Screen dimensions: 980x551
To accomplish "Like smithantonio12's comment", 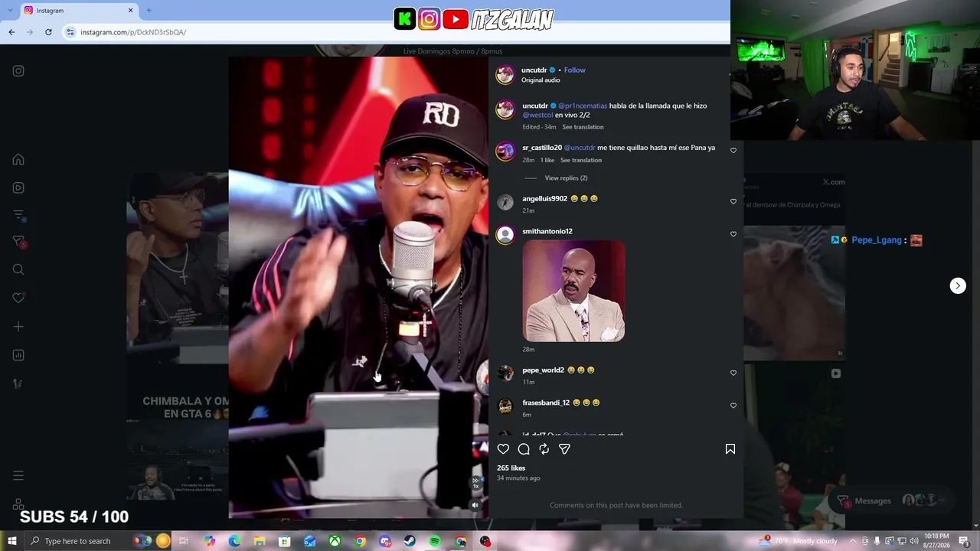I will 733,234.
